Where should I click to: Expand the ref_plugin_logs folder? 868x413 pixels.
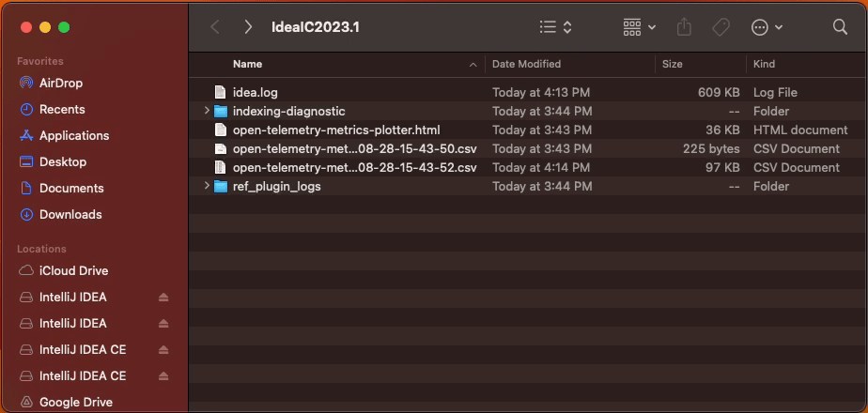207,186
